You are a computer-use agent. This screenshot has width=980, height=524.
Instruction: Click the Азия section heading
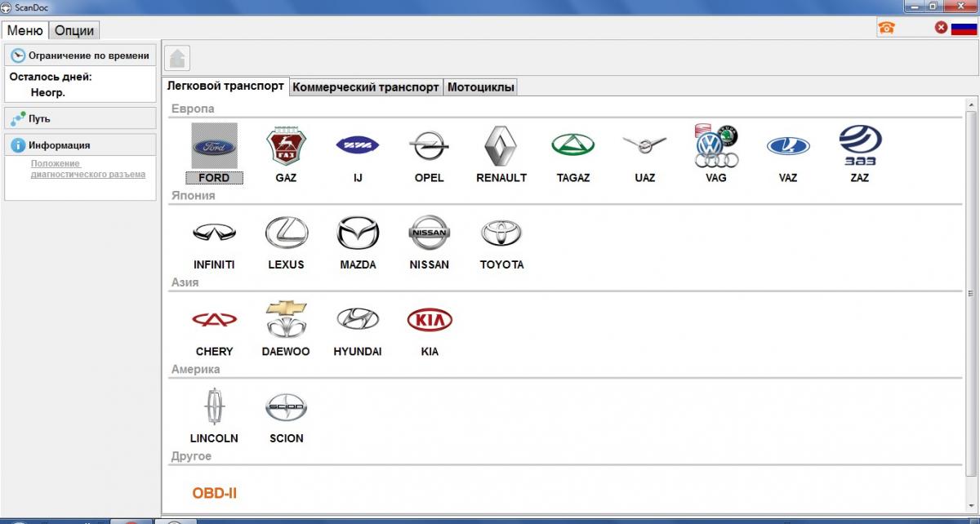coord(185,282)
